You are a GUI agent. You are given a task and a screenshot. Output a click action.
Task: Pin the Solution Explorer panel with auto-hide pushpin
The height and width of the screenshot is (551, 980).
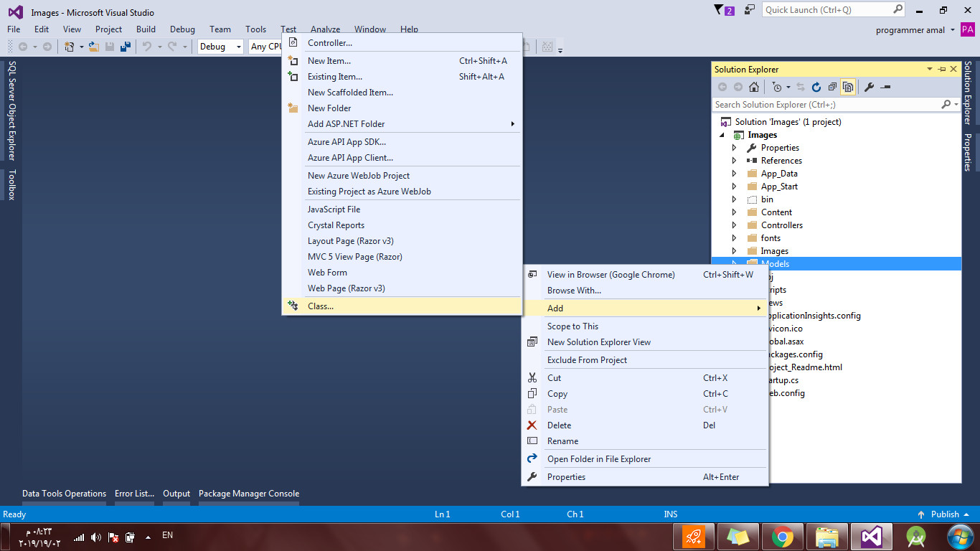pos(941,69)
